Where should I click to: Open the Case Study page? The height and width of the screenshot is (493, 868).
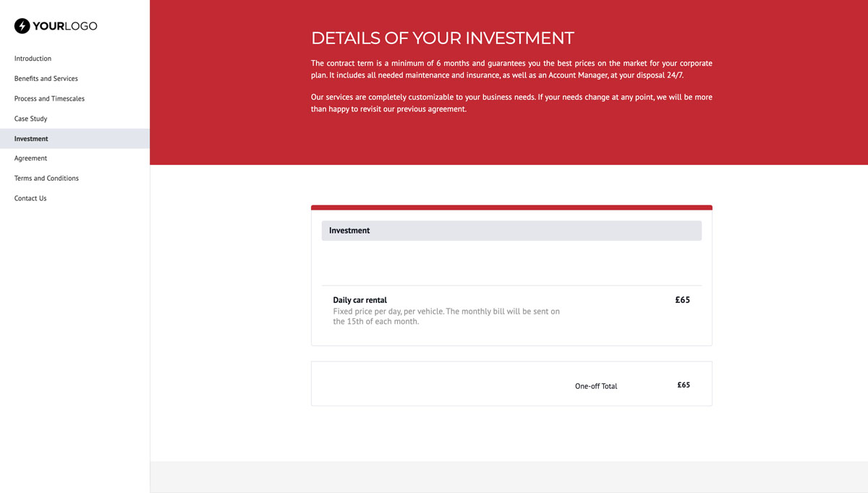tap(30, 119)
